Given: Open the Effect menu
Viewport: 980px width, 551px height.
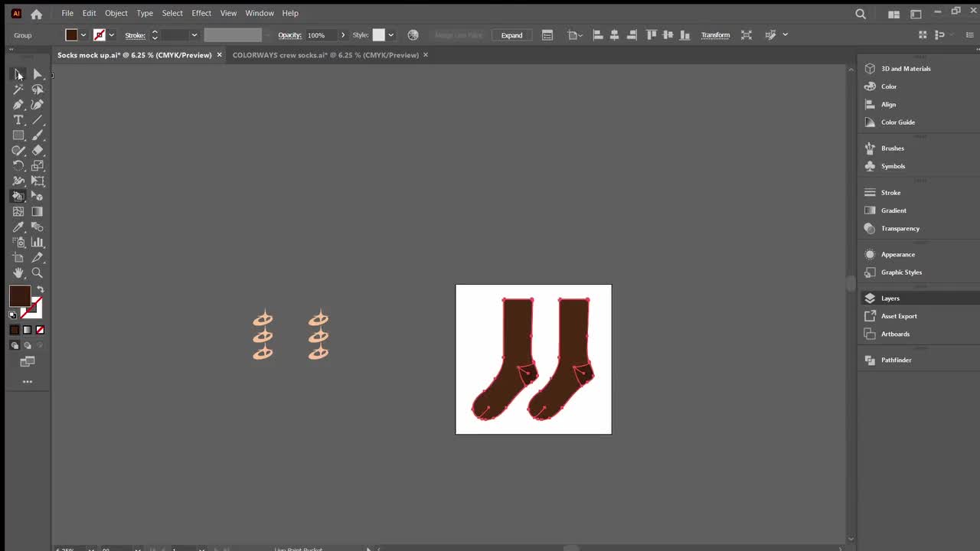Looking at the screenshot, I should pos(201,13).
